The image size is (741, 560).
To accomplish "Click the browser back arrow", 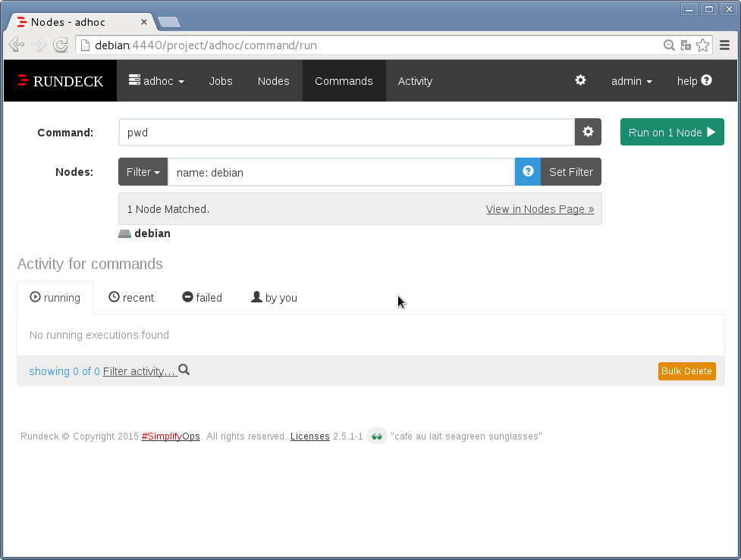I will pos(17,45).
